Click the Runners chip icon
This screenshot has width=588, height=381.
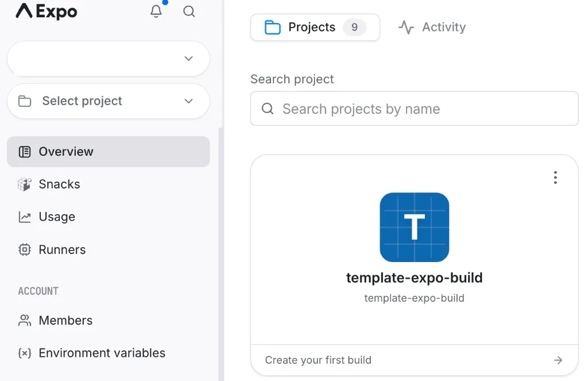(x=25, y=249)
